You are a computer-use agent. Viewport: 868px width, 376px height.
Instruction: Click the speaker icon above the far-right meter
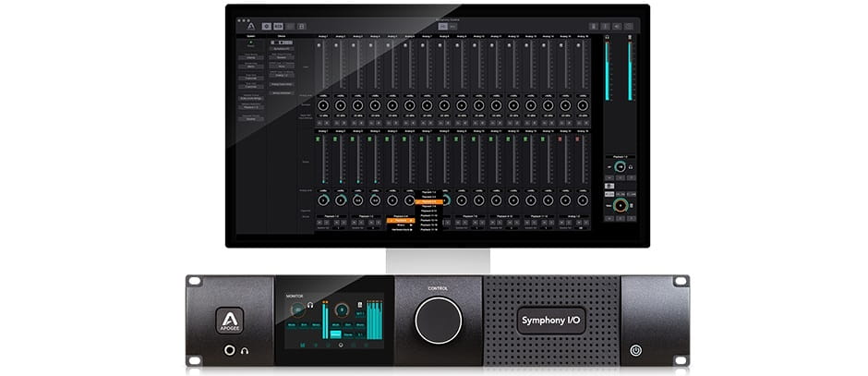630,37
